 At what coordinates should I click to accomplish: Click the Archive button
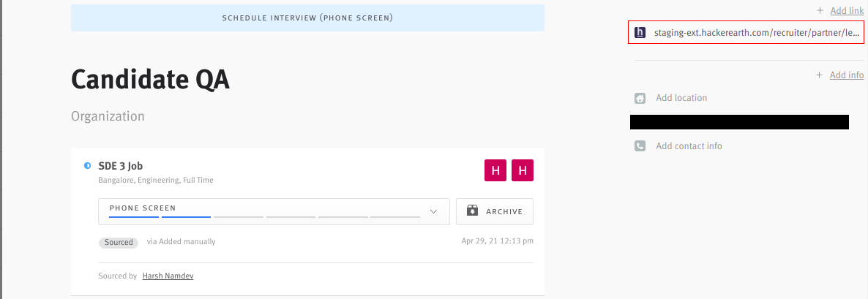pyautogui.click(x=494, y=212)
